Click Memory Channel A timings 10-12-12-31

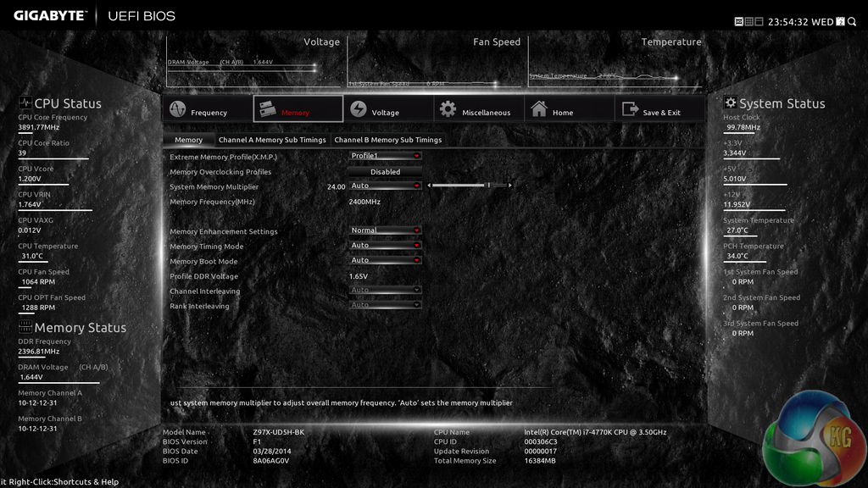click(x=37, y=402)
